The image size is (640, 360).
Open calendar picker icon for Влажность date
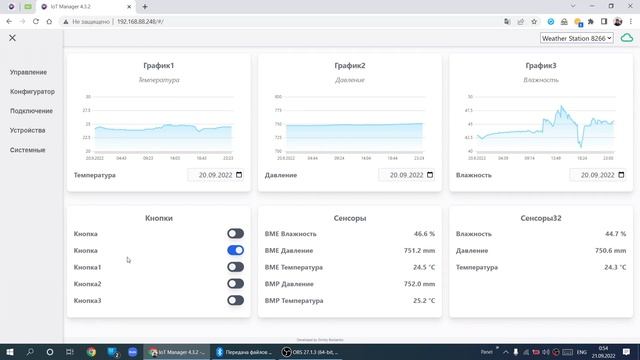tap(621, 175)
